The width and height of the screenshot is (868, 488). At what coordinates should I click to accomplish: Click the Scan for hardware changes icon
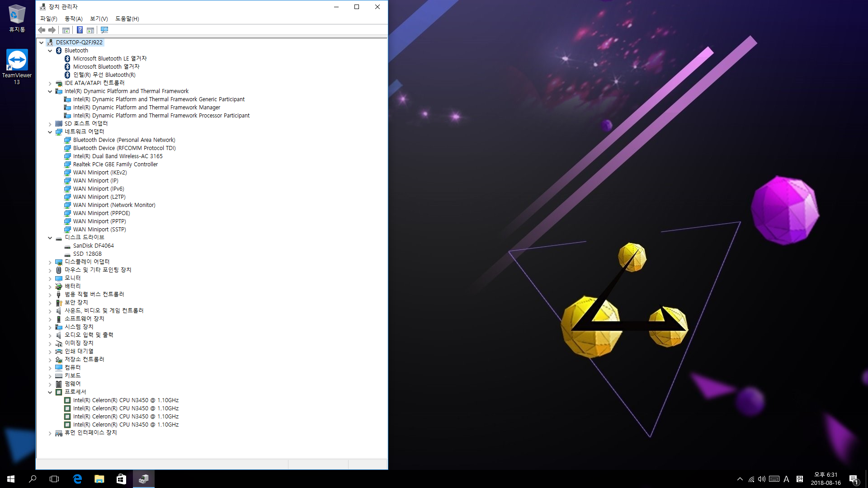click(x=104, y=30)
